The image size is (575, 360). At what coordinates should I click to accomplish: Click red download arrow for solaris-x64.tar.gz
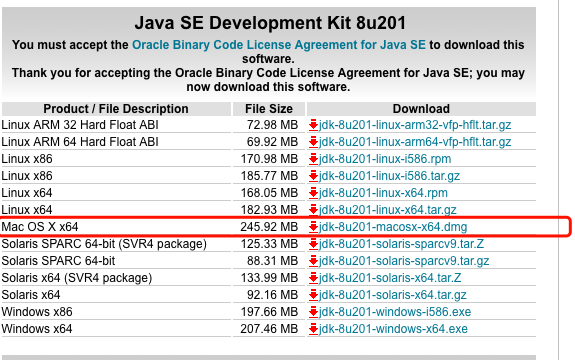point(313,295)
